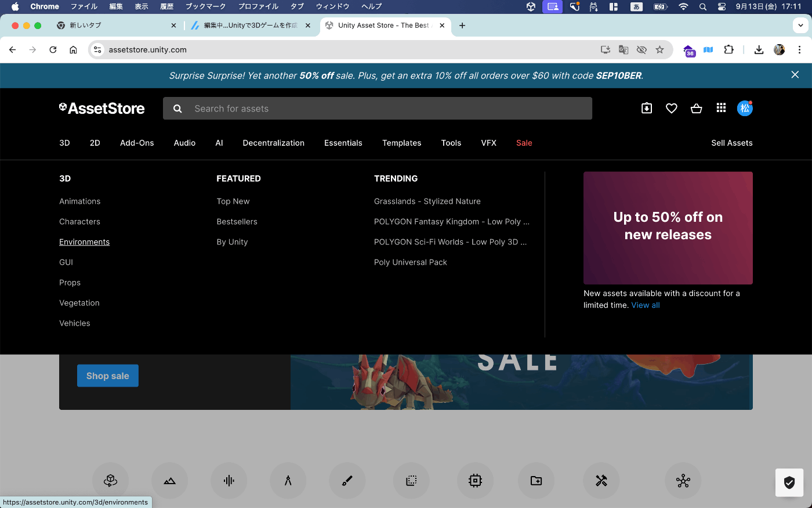Image resolution: width=812 pixels, height=508 pixels.
Task: Open the Chrome three-dot menu
Action: click(799, 50)
